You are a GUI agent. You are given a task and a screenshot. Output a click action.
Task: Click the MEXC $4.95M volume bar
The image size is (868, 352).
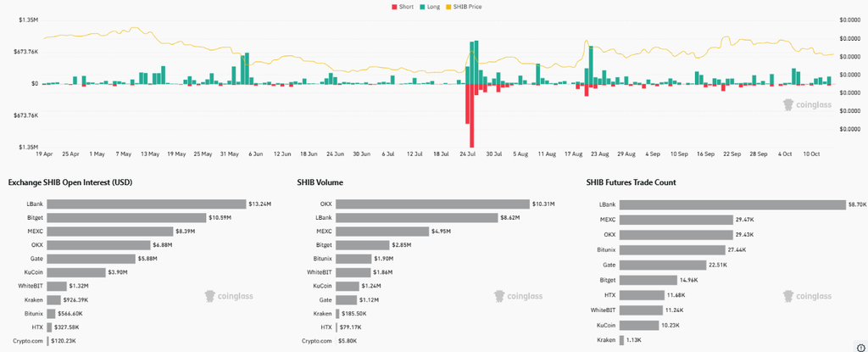[x=382, y=232]
